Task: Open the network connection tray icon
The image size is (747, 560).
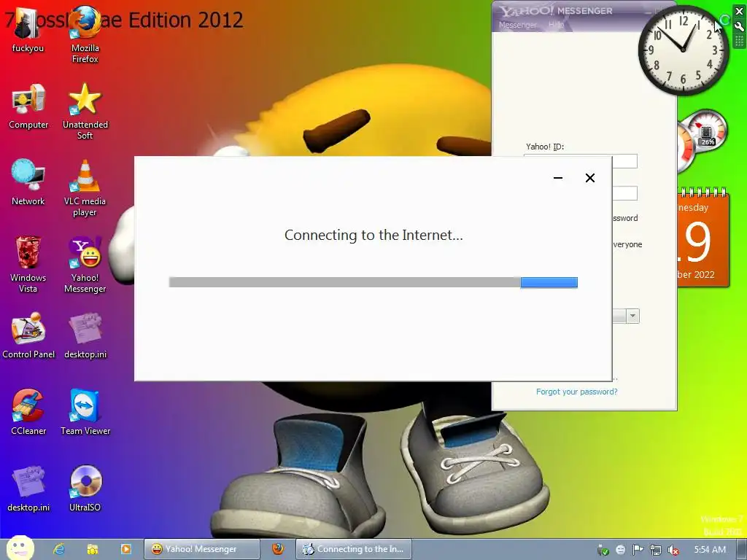Action: coord(656,550)
